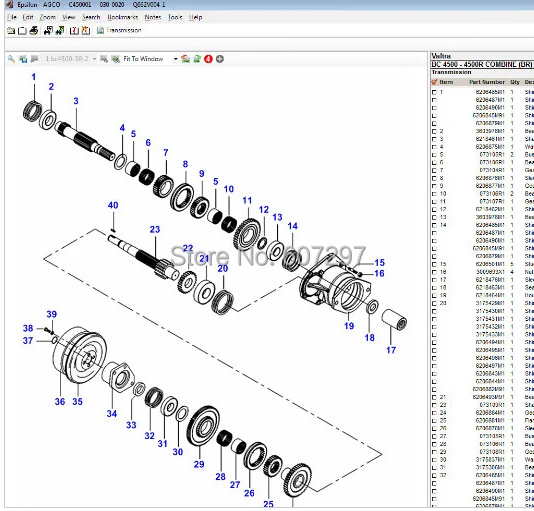Check the box for item 15
This screenshot has height=511, width=534.
tap(434, 264)
